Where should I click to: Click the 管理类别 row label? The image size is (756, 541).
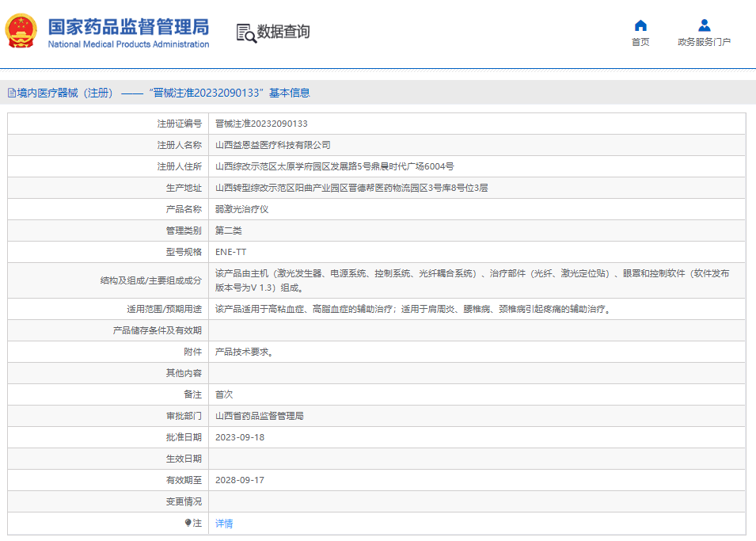pos(184,230)
